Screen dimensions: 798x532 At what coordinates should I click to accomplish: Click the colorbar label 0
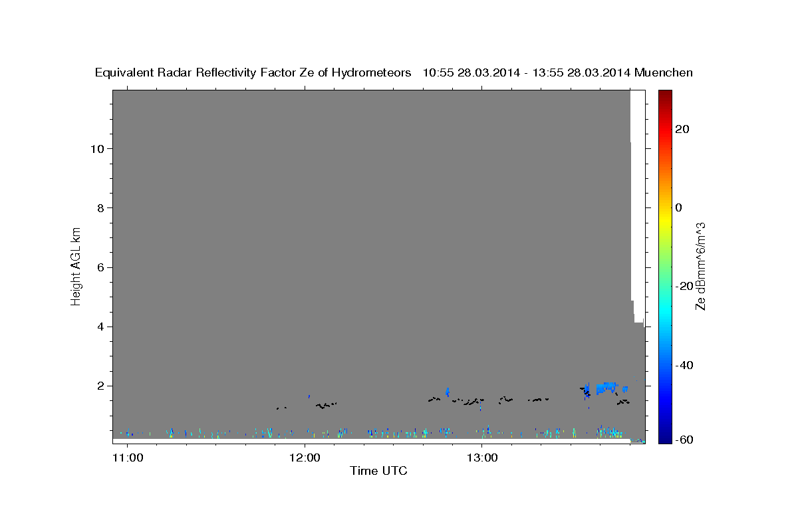point(678,207)
